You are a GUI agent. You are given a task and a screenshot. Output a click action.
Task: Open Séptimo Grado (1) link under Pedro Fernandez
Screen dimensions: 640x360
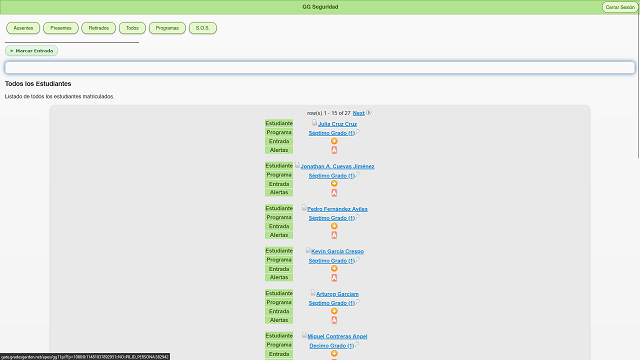pos(331,218)
